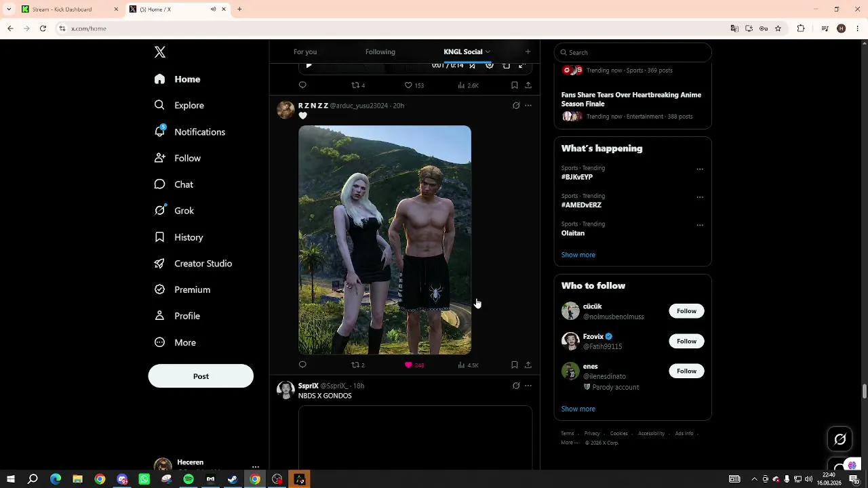Reply to the RZNZZ post
Viewport: 868px width, 488px height.
coord(302,365)
